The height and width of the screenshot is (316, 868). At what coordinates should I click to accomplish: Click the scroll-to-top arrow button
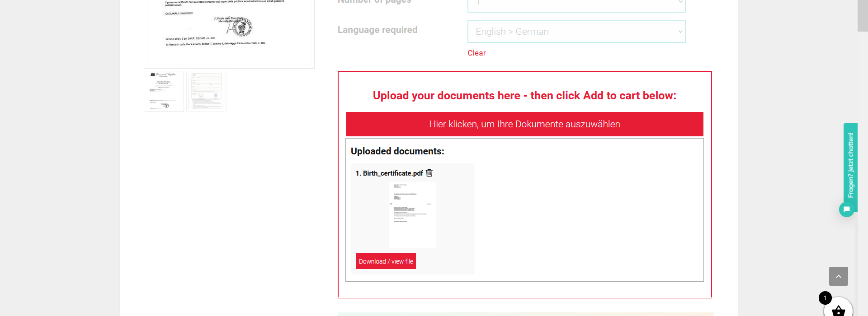(x=839, y=276)
